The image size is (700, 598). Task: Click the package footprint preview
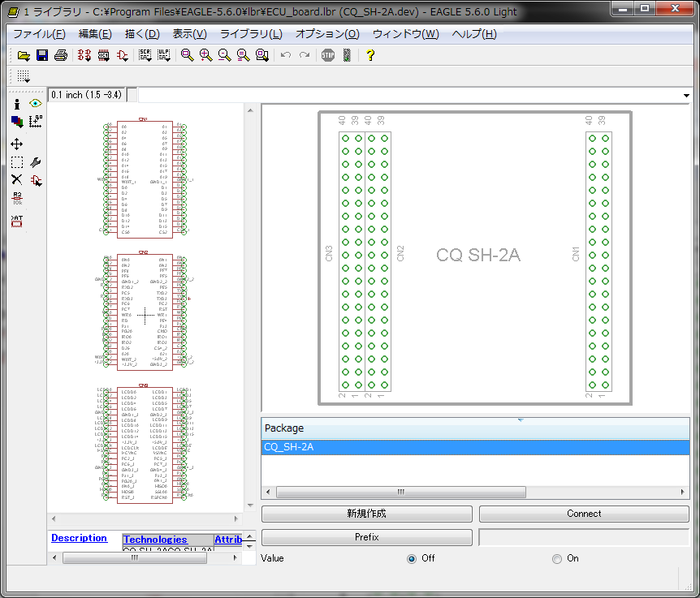click(x=475, y=258)
